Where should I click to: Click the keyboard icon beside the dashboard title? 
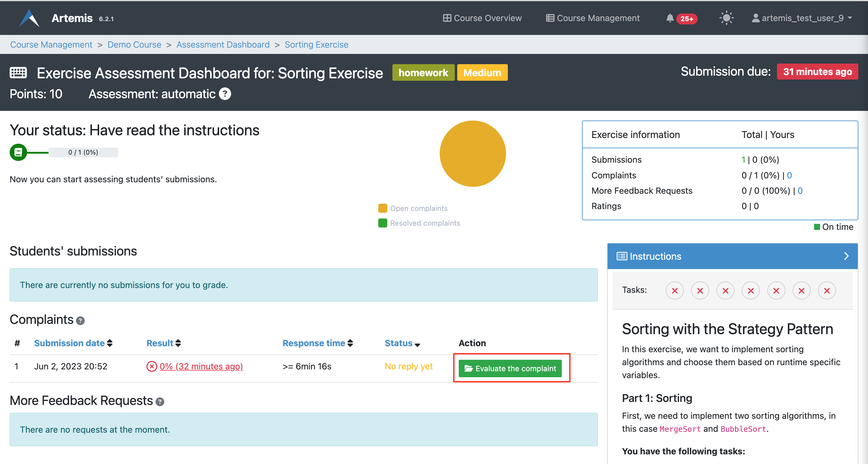coord(18,72)
